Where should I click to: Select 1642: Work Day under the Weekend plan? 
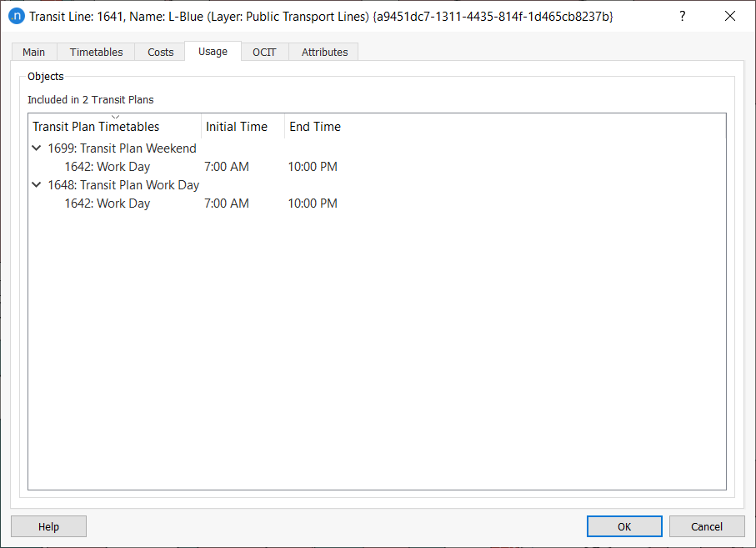pos(107,166)
